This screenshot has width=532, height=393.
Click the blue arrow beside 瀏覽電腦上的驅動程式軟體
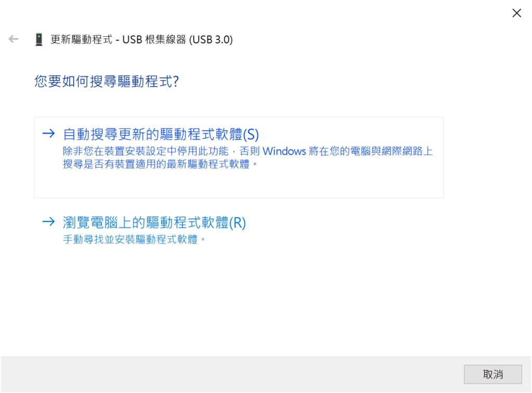click(x=48, y=222)
